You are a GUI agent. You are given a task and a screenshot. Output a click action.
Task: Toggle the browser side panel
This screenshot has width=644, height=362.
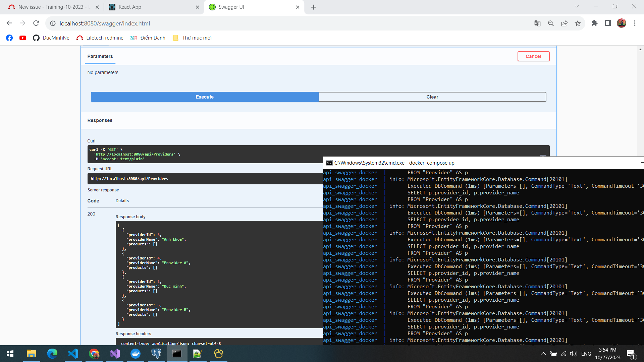[x=608, y=23]
